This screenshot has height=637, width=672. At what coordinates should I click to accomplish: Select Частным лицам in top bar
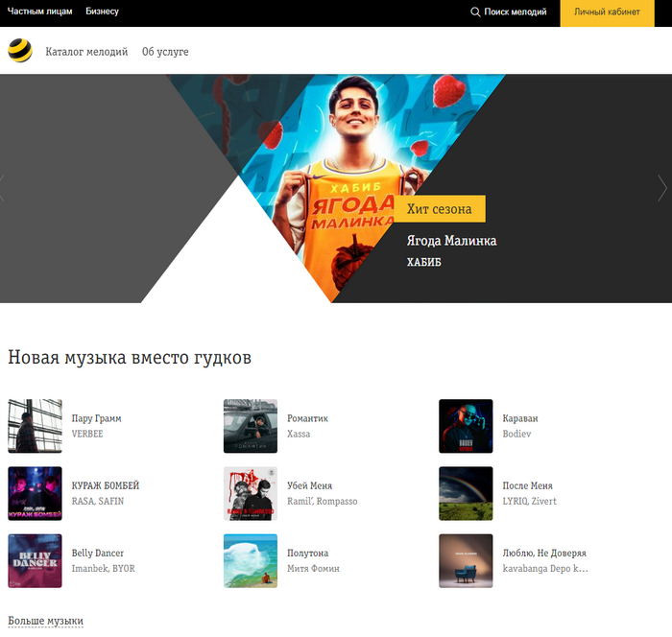click(x=40, y=12)
